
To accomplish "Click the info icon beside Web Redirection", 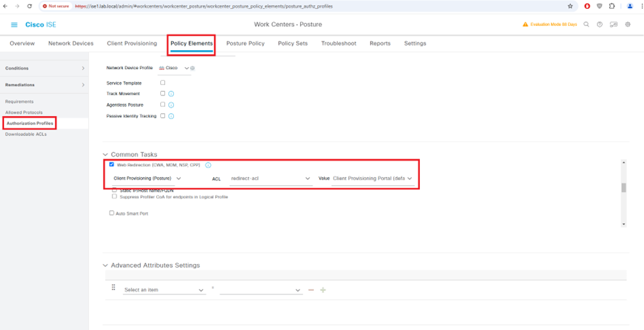I will [x=208, y=165].
